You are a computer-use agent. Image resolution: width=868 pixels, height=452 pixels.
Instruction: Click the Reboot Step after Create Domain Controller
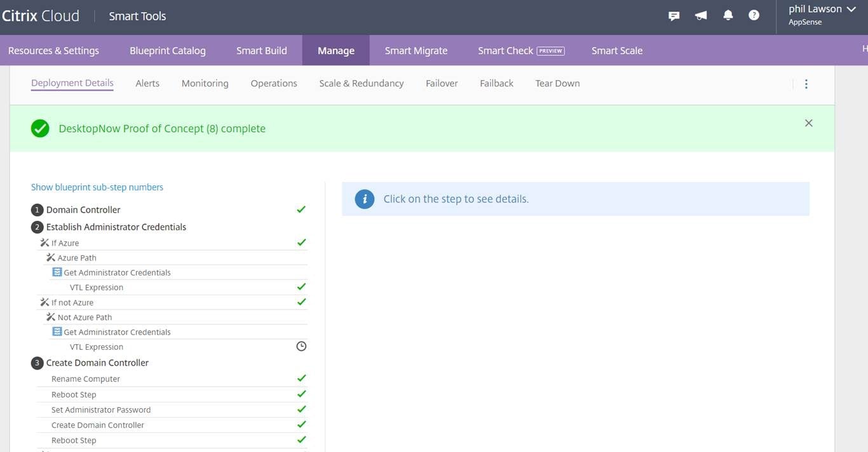[173, 440]
